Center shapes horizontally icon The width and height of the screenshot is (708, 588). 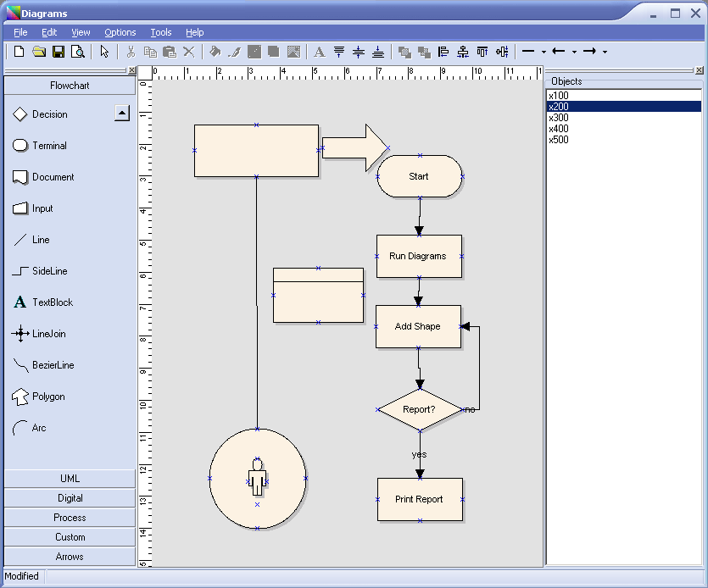coord(463,52)
